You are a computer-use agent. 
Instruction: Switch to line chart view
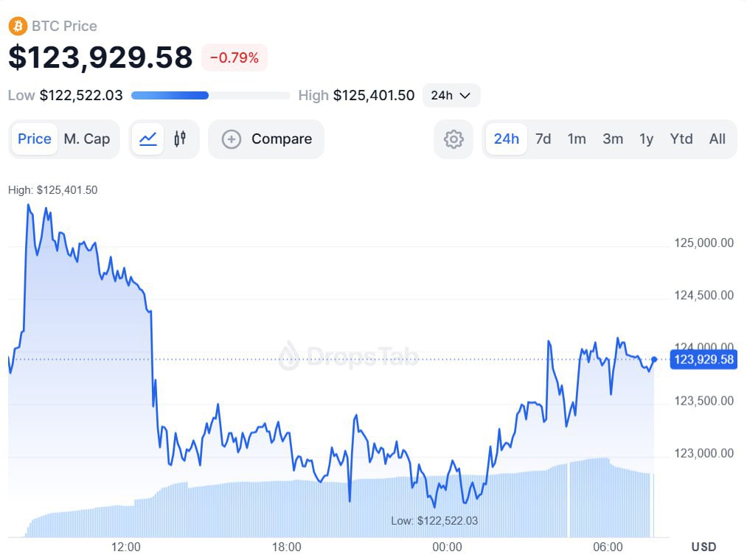pos(147,139)
